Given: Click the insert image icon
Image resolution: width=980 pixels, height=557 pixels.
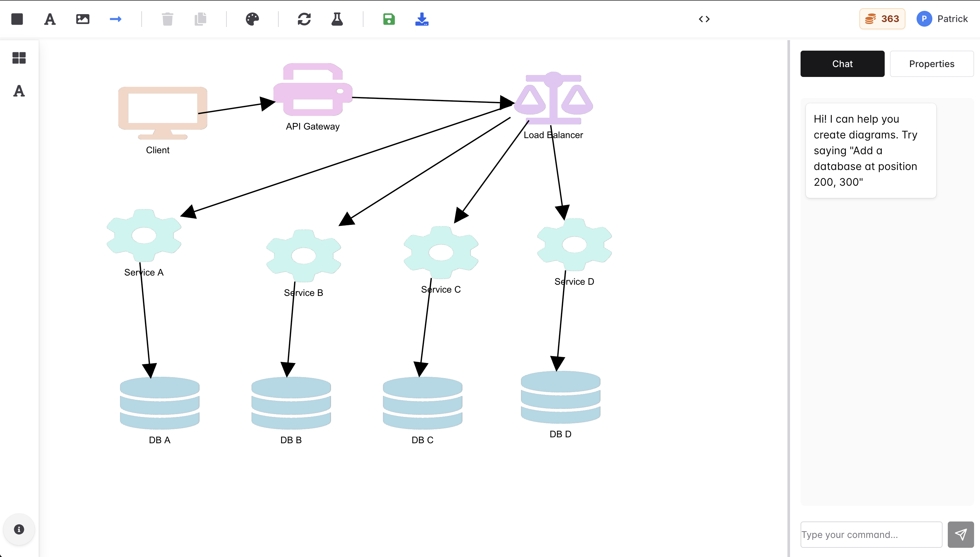Looking at the screenshot, I should (x=82, y=19).
